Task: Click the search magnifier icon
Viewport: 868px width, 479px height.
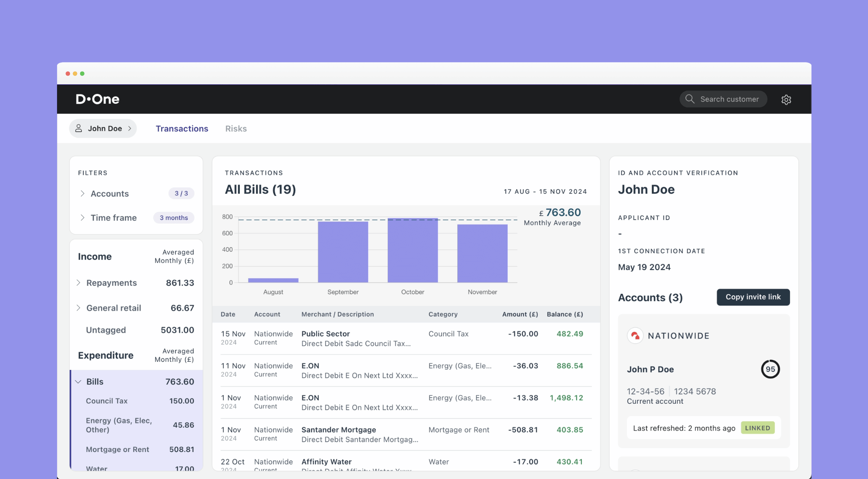Action: click(690, 99)
